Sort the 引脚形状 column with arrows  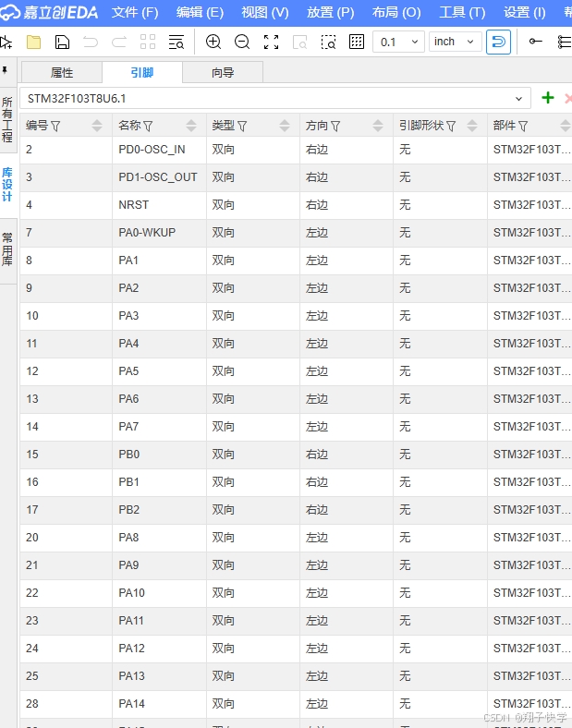click(x=472, y=126)
